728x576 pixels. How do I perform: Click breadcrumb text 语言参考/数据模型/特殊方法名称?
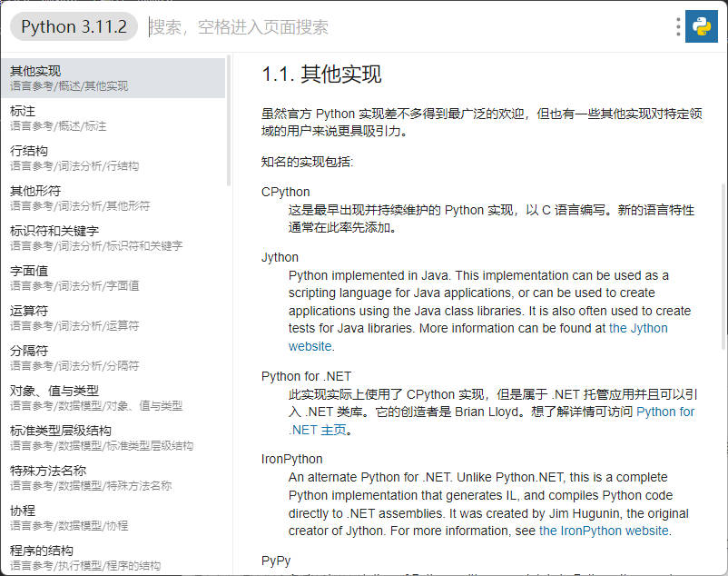coord(91,485)
